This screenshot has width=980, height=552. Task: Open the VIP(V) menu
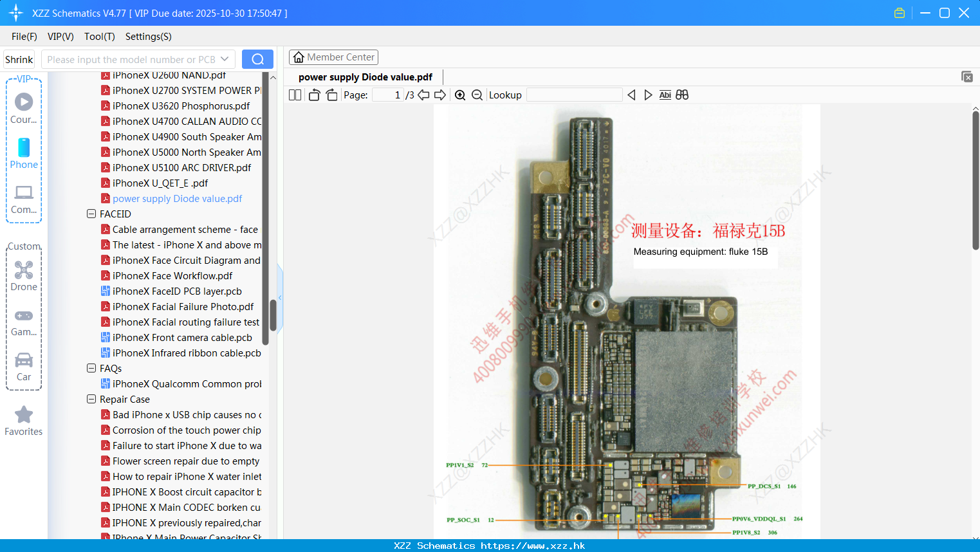(x=60, y=37)
